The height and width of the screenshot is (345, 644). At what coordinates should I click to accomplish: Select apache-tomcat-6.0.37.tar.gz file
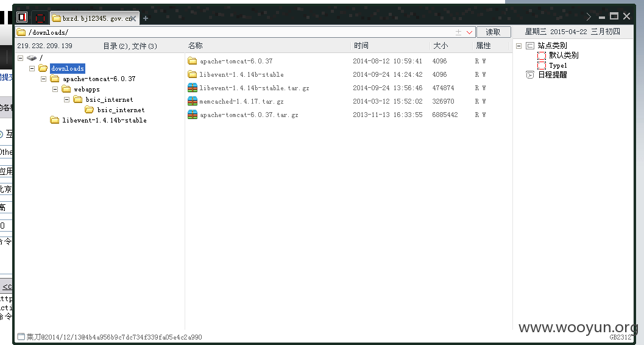click(249, 115)
